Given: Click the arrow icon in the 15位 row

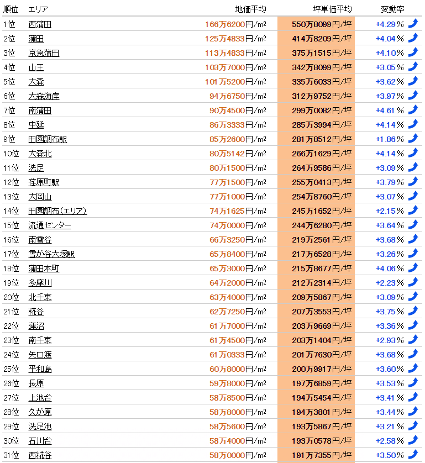Looking at the screenshot, I should [x=413, y=225].
